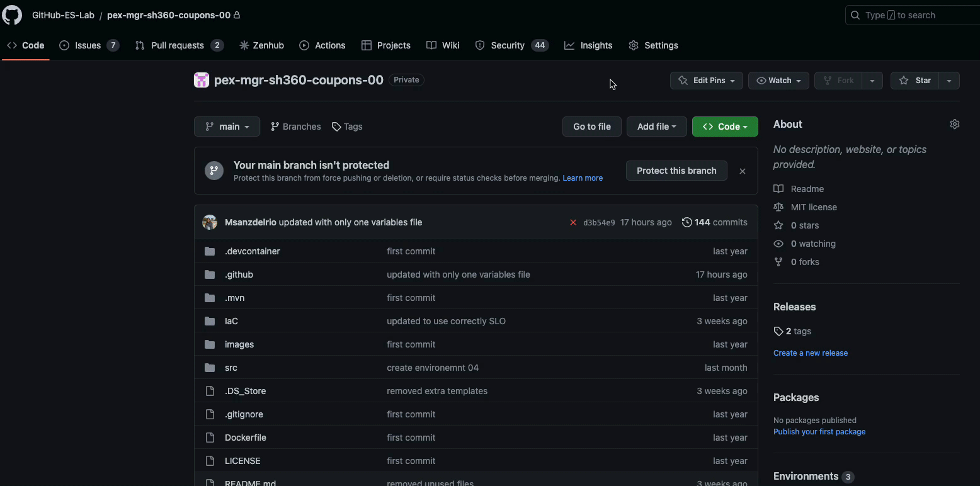This screenshot has height=486, width=980.
Task: Open the .gitignore file
Action: [x=244, y=414]
